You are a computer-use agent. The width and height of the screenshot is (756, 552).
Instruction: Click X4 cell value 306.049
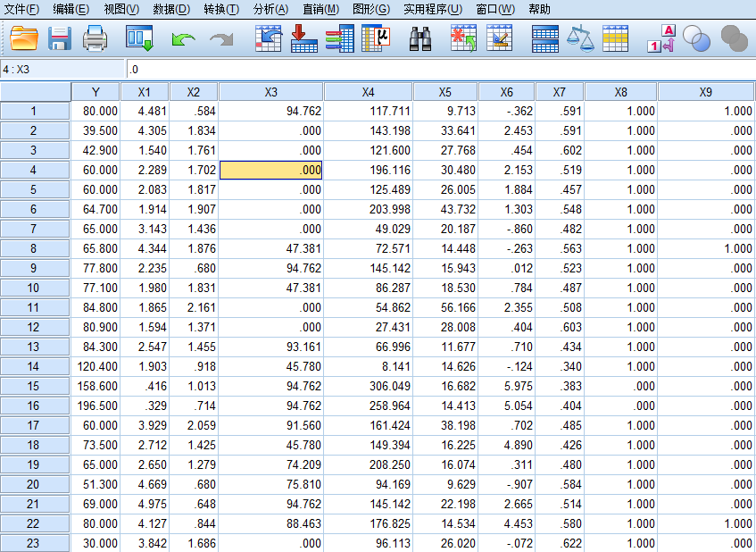[368, 386]
